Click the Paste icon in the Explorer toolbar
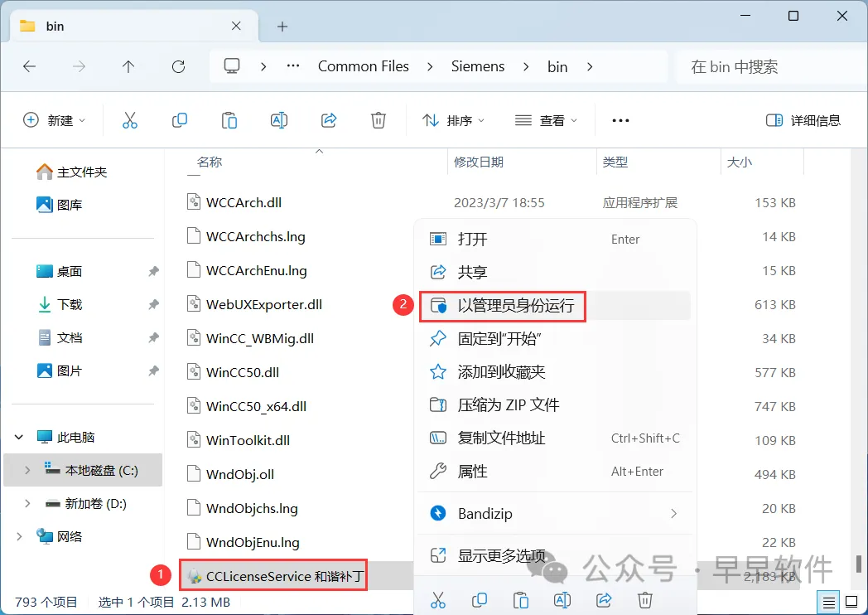Viewport: 868px width, 615px height. click(x=229, y=120)
